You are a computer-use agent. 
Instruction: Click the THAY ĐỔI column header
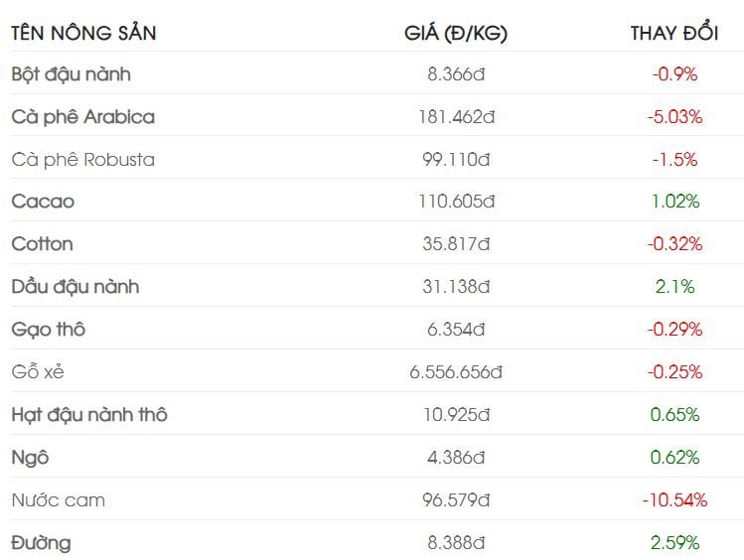(x=674, y=34)
